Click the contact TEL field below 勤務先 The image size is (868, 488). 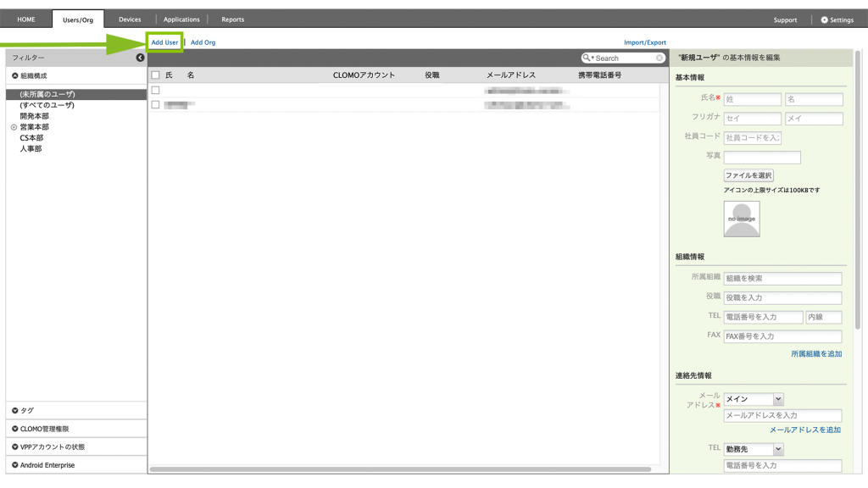[782, 466]
